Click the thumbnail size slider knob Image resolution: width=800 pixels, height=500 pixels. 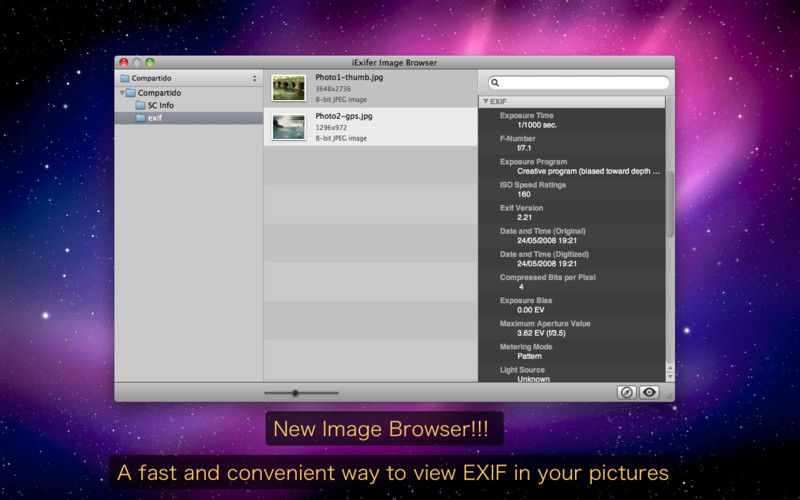click(295, 393)
